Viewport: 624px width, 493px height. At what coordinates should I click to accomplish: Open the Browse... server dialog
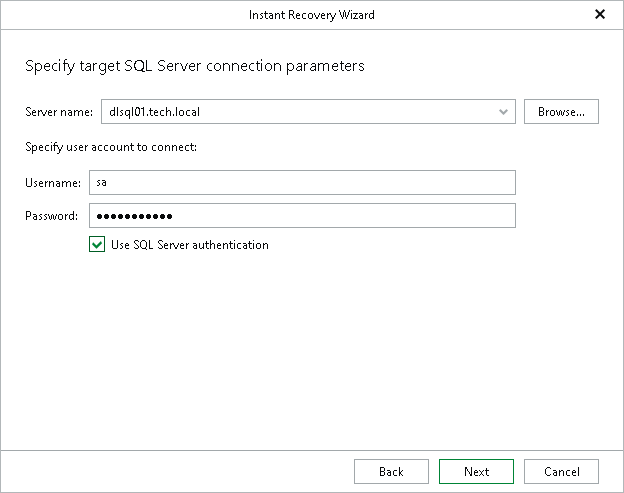click(x=561, y=112)
